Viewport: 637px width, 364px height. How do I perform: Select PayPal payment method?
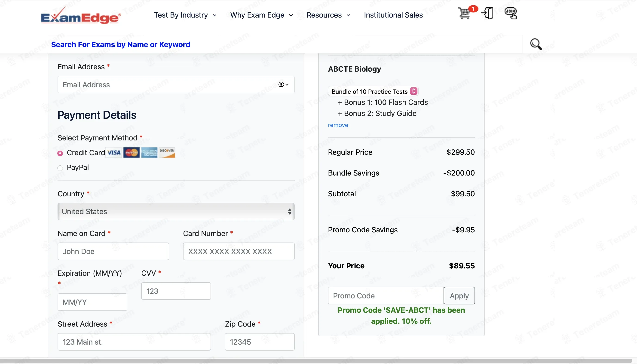pos(60,168)
